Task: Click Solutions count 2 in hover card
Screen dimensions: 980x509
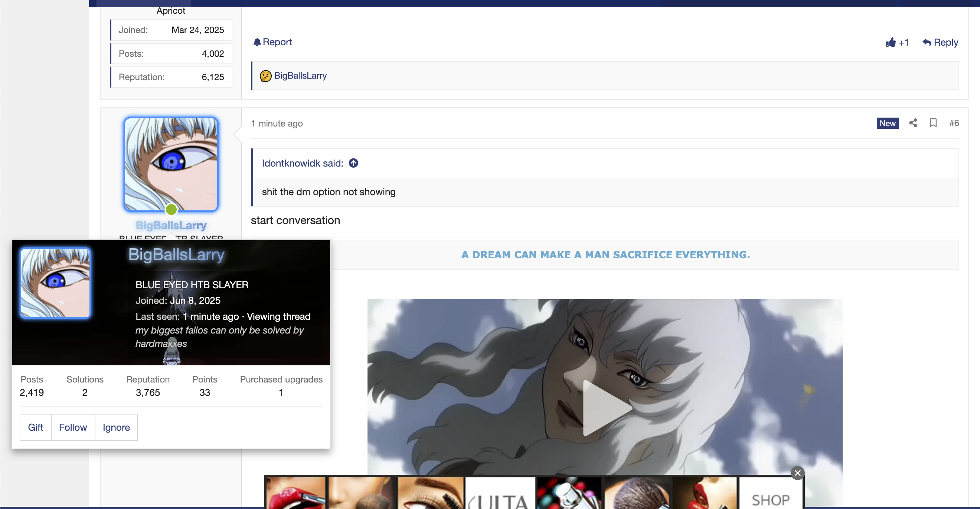Action: 85,392
